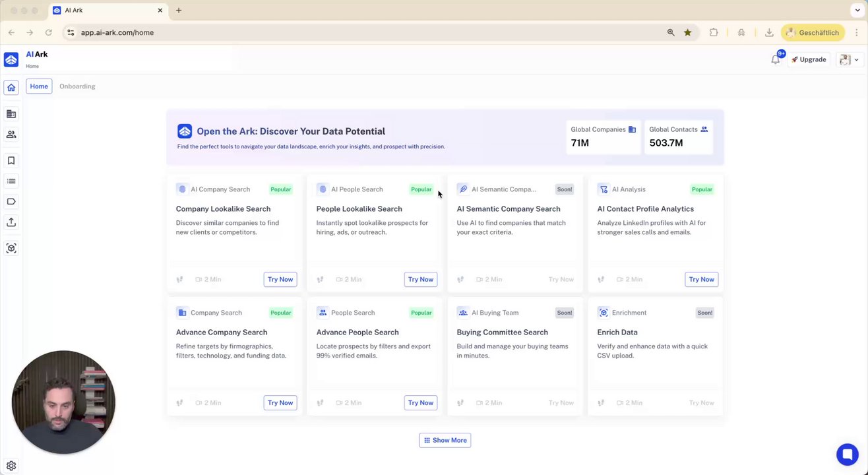Click the upload icon in the sidebar
The height and width of the screenshot is (475, 868).
point(11,222)
